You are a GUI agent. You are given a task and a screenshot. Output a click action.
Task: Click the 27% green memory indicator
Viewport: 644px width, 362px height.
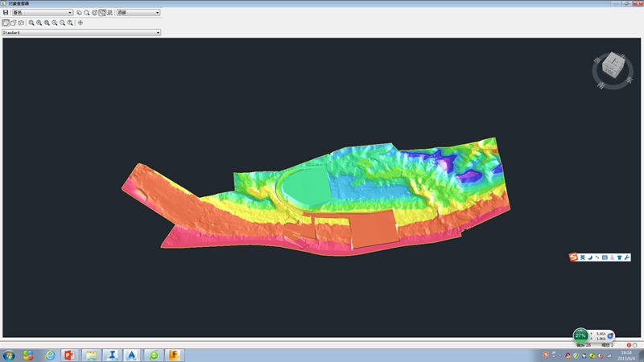[x=580, y=335]
